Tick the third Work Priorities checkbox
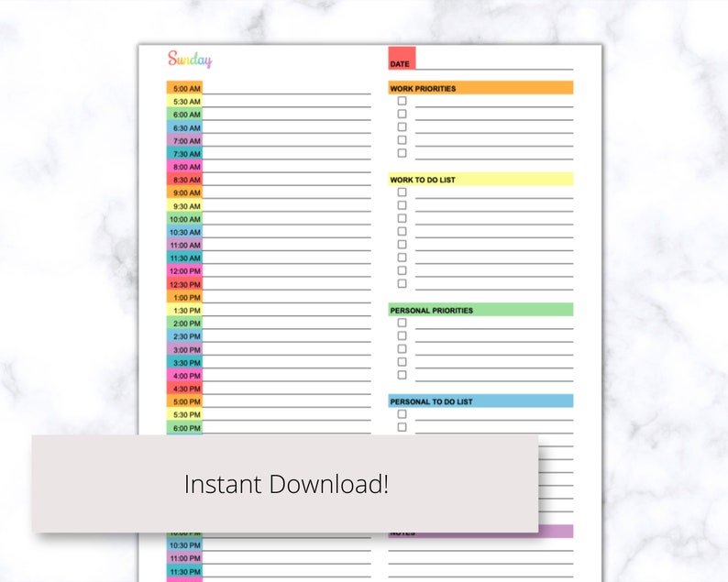The image size is (728, 582). tap(403, 126)
